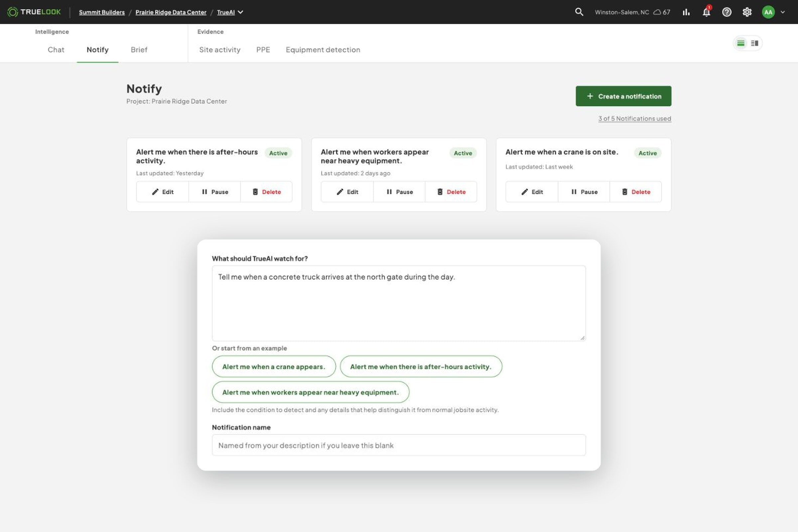
Task: Pause the after-hours activity notification
Action: (215, 192)
